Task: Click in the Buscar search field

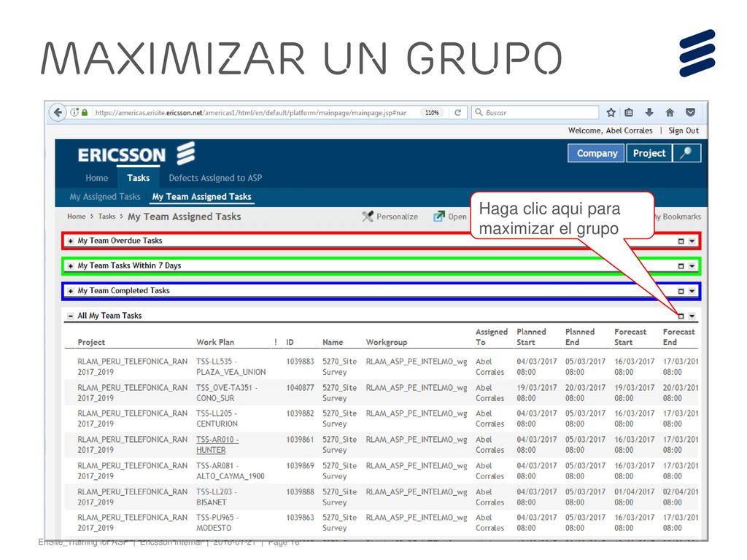Action: point(535,112)
